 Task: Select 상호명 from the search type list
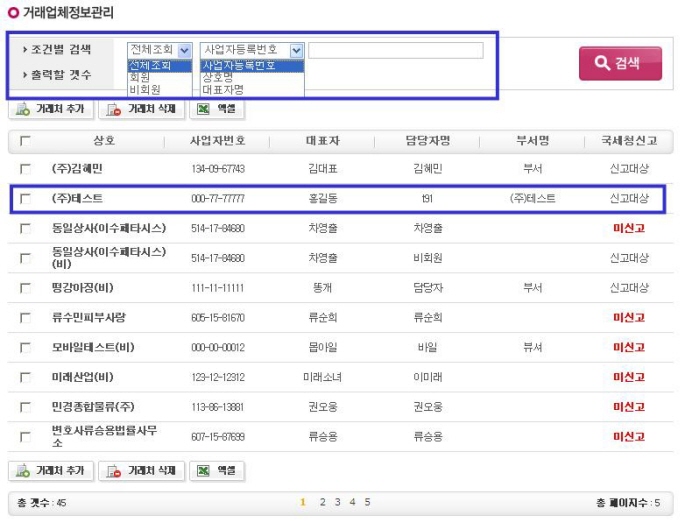pyautogui.click(x=220, y=77)
